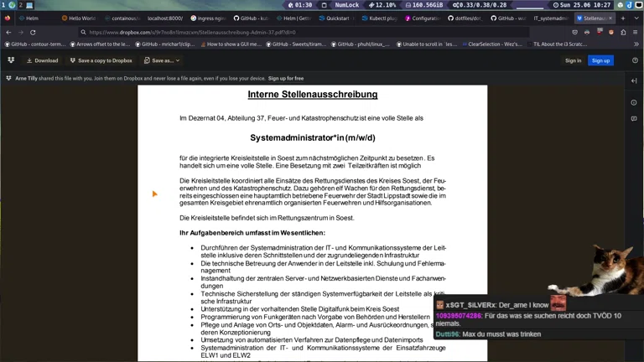Click the load average 0.33/0.38/0.28
Screen dimensions: 644x362
click(x=480, y=5)
